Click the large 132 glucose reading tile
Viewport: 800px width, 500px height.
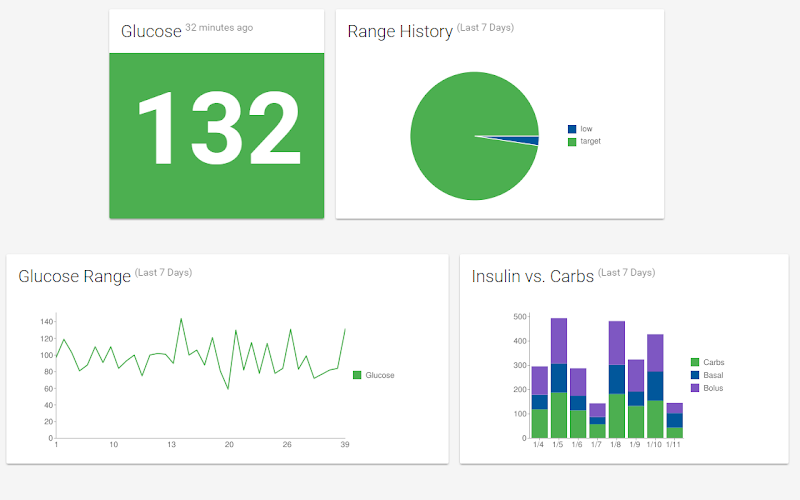[x=217, y=136]
